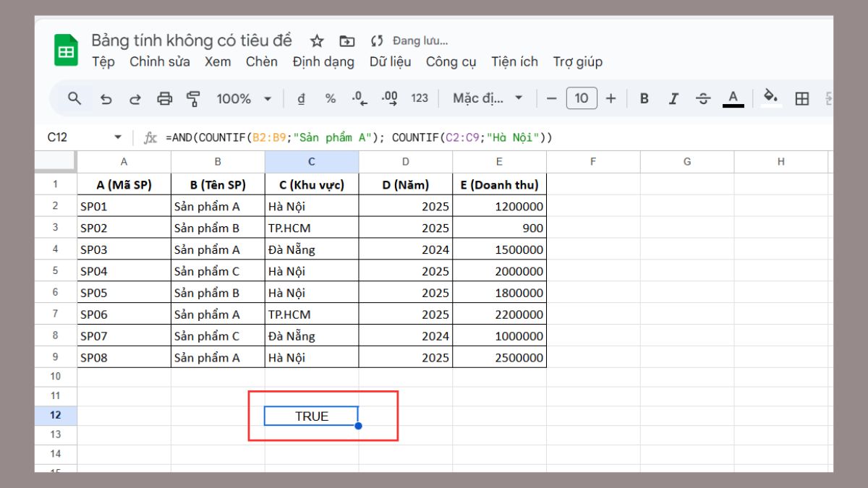Open the 100% zoom dropdown
868x488 pixels.
244,98
